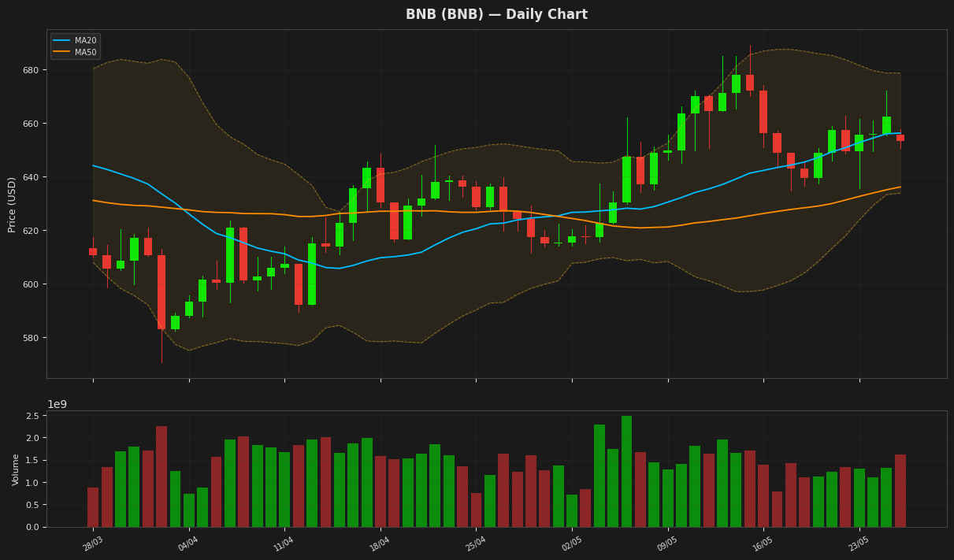Click the 1.0 volume axis tick label

pos(33,483)
